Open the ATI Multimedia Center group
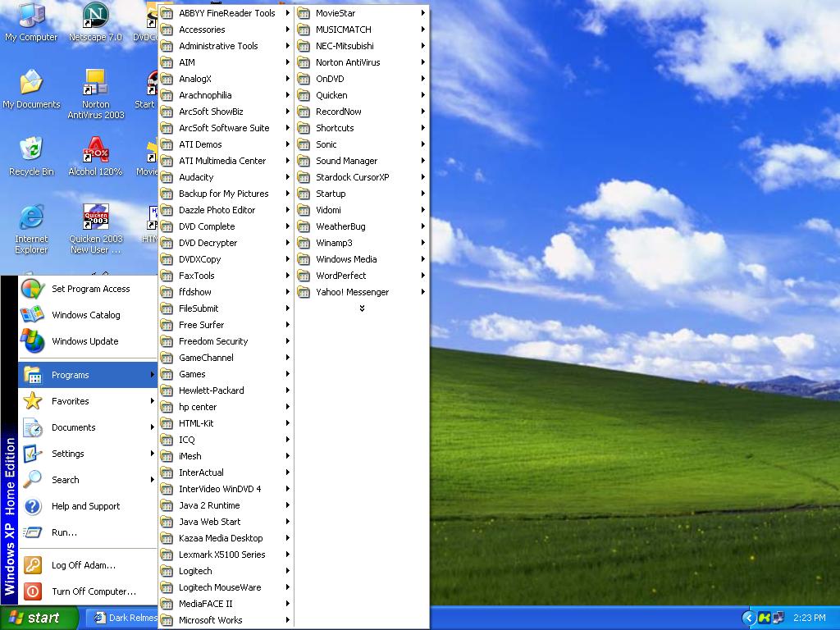 pyautogui.click(x=226, y=161)
